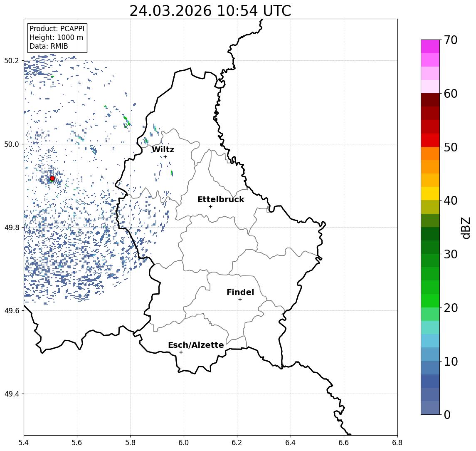Image resolution: width=476 pixels, height=451 pixels.
Task: Click latitude axis label 49.6
Action: pos(12,311)
